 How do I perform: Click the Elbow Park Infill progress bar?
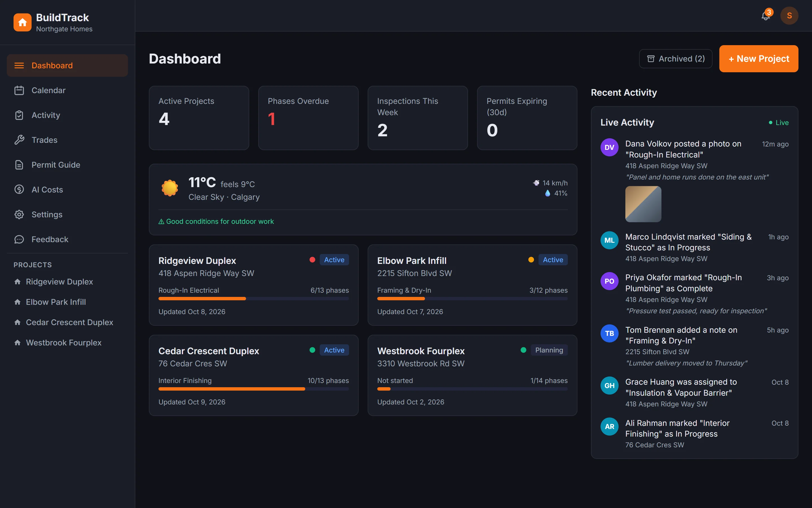point(473,299)
